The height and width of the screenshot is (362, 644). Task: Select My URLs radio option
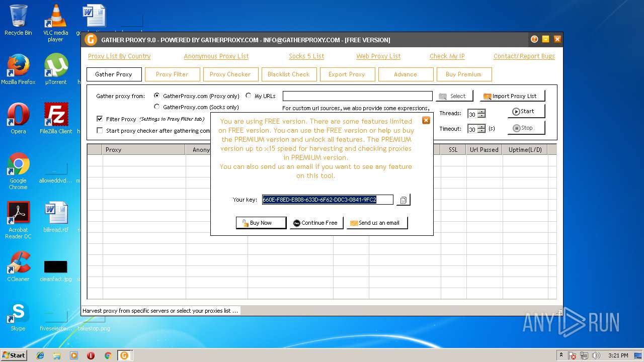point(249,96)
